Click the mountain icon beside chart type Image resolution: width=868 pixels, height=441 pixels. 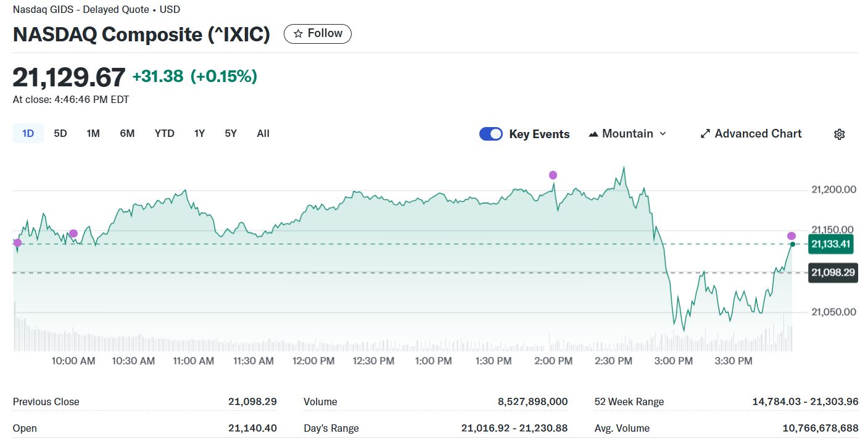point(593,134)
